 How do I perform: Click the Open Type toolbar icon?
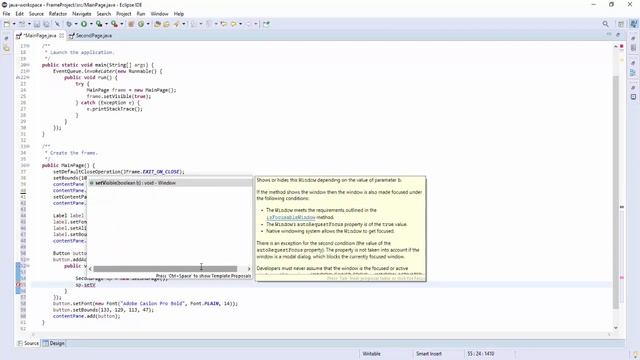click(x=157, y=24)
